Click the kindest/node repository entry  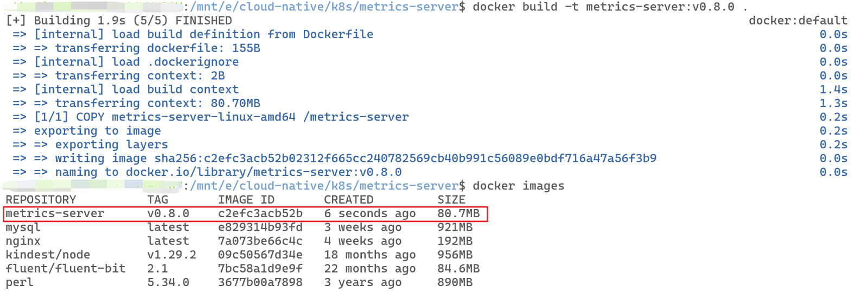click(x=48, y=255)
